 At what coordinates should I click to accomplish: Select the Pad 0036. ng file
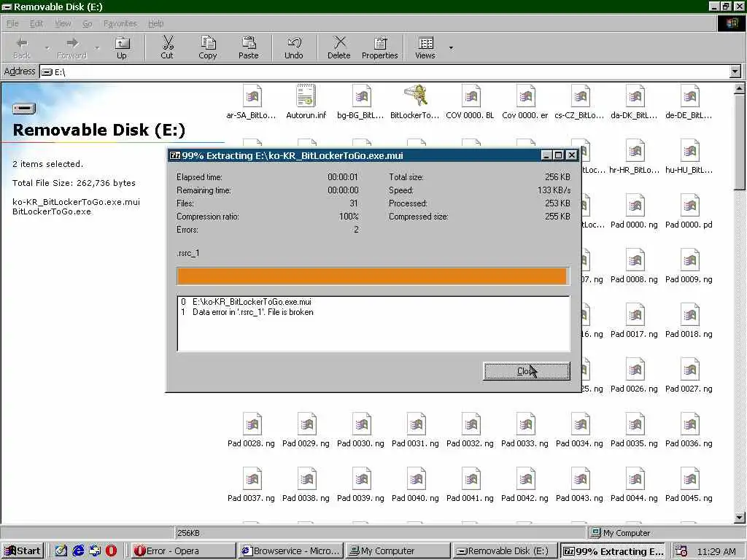[x=689, y=430]
